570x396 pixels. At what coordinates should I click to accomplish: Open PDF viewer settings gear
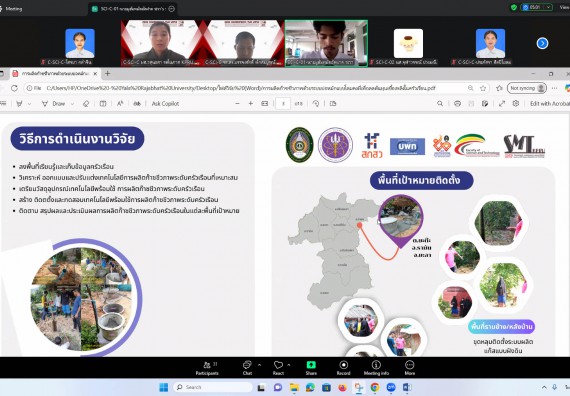pyautogui.click(x=516, y=104)
